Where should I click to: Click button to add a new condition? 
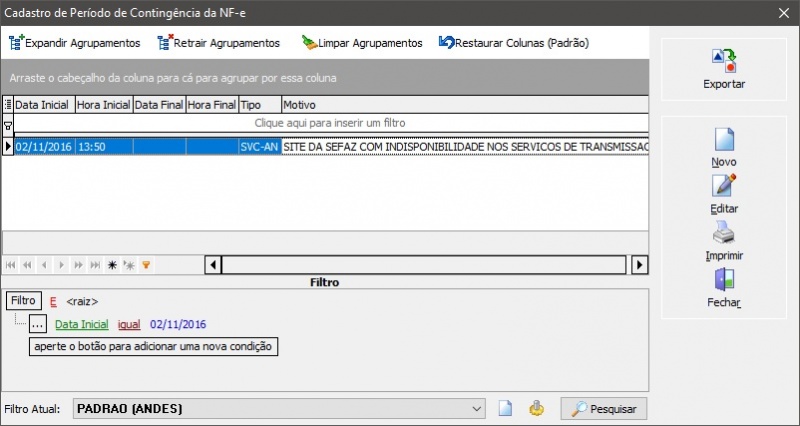(x=154, y=346)
